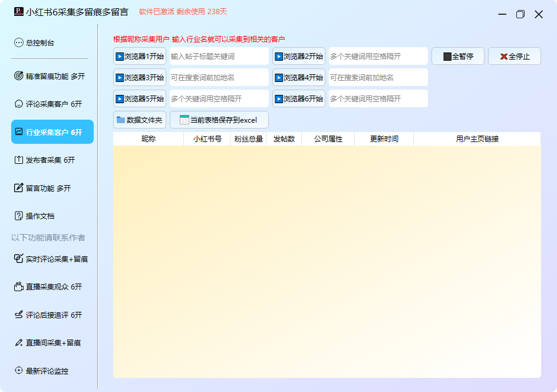Save table via 当前表格保存到excel
Screen dimensions: 557x392
point(219,120)
